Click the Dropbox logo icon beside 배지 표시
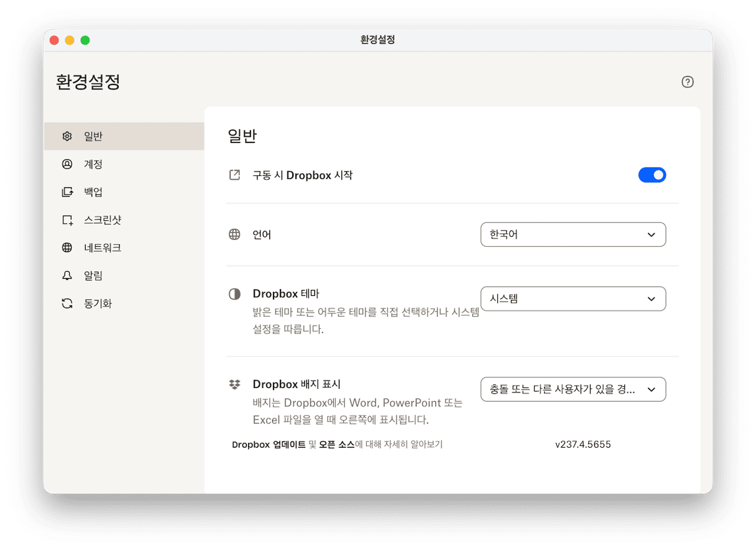The height and width of the screenshot is (551, 756). pyautogui.click(x=234, y=385)
